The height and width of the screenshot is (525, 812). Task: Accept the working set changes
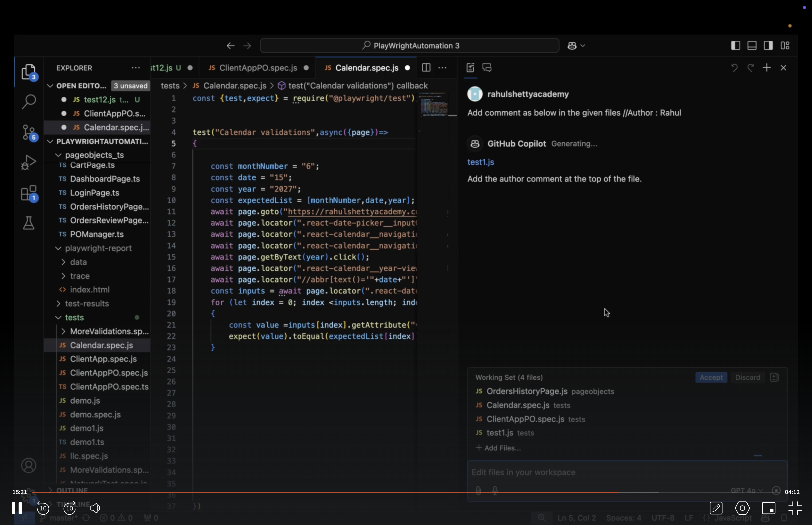coord(711,377)
